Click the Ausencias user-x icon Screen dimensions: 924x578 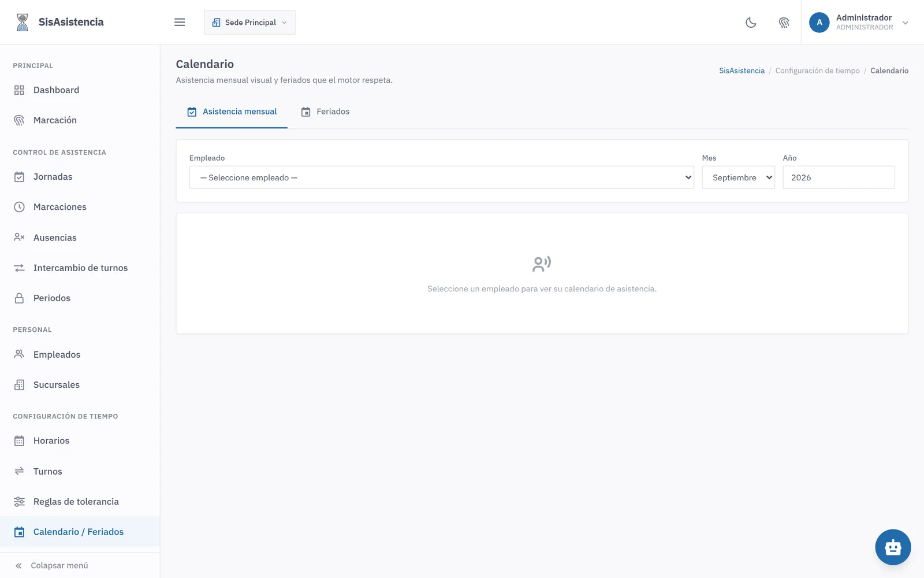[x=19, y=237]
